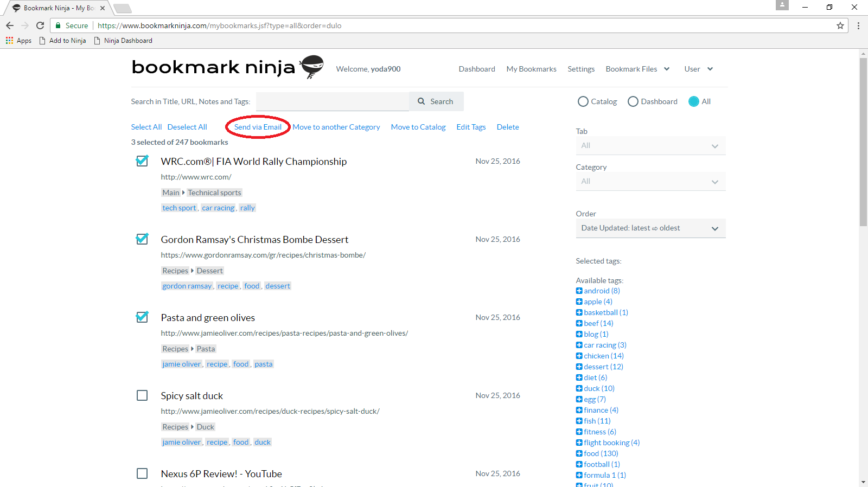The height and width of the screenshot is (487, 868).
Task: Click plus icon beside basketball (1)
Action: [579, 312]
